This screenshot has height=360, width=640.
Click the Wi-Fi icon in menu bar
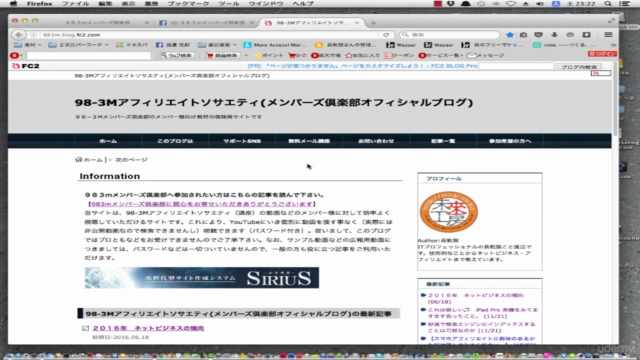pyautogui.click(x=511, y=4)
